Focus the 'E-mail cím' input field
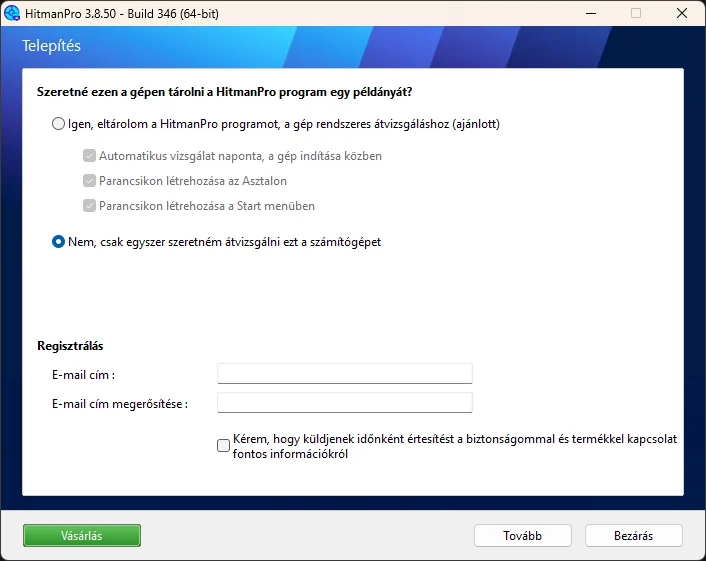The width and height of the screenshot is (706, 561). (345, 374)
